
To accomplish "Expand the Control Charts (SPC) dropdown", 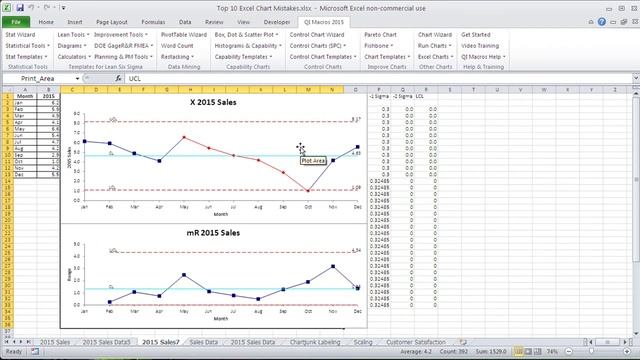I will click(318, 46).
